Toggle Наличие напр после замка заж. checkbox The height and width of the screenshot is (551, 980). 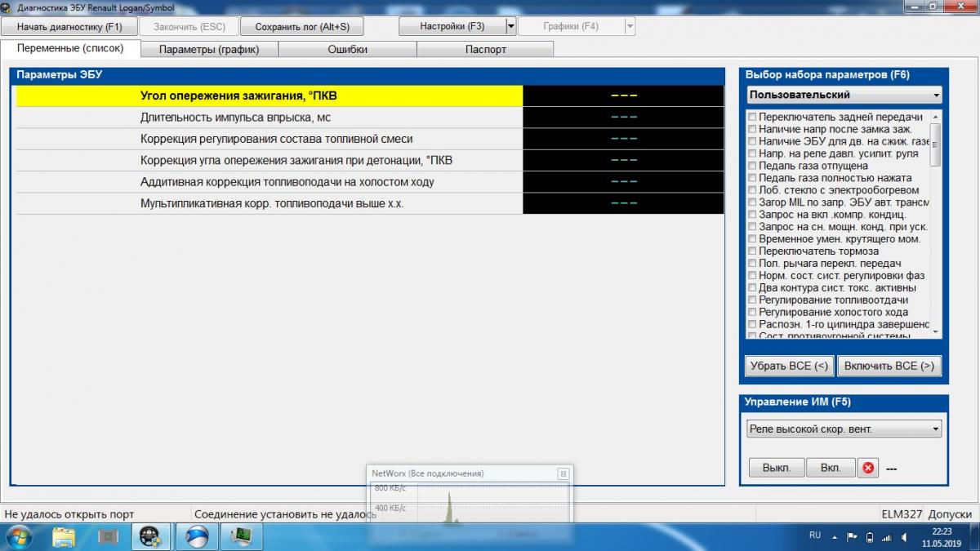pos(753,129)
